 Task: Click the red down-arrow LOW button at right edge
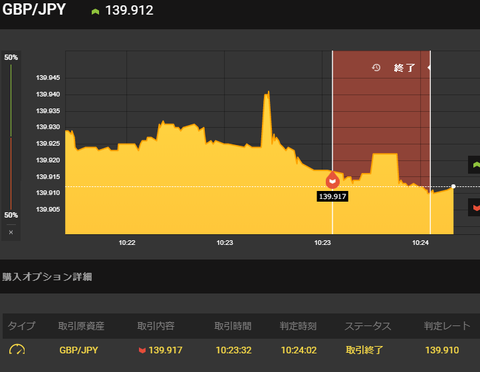475,207
